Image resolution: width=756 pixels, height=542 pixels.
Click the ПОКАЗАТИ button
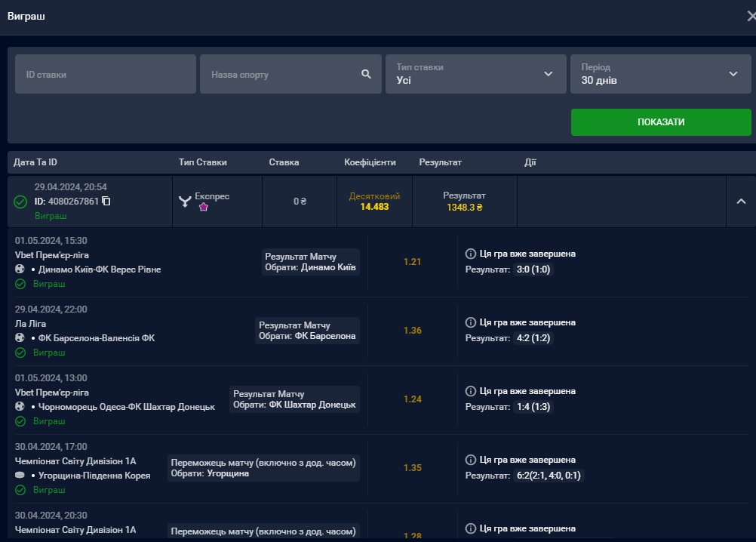[661, 122]
